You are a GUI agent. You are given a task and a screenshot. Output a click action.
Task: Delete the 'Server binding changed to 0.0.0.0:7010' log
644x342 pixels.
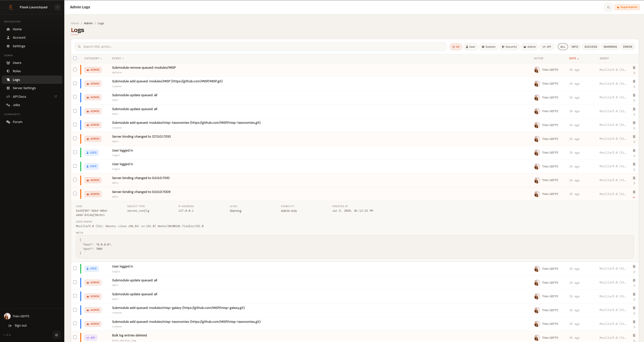tap(634, 178)
